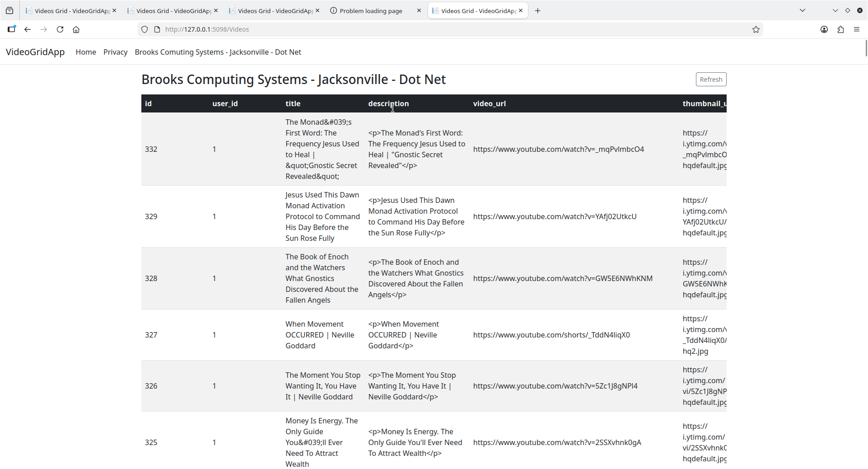Open the Privacy nav link

pos(115,52)
